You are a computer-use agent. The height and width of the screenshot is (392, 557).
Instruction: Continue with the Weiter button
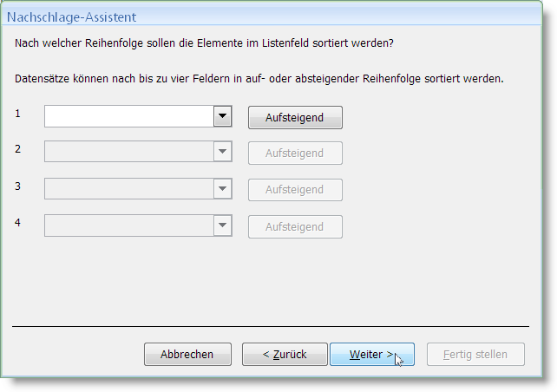click(x=372, y=354)
